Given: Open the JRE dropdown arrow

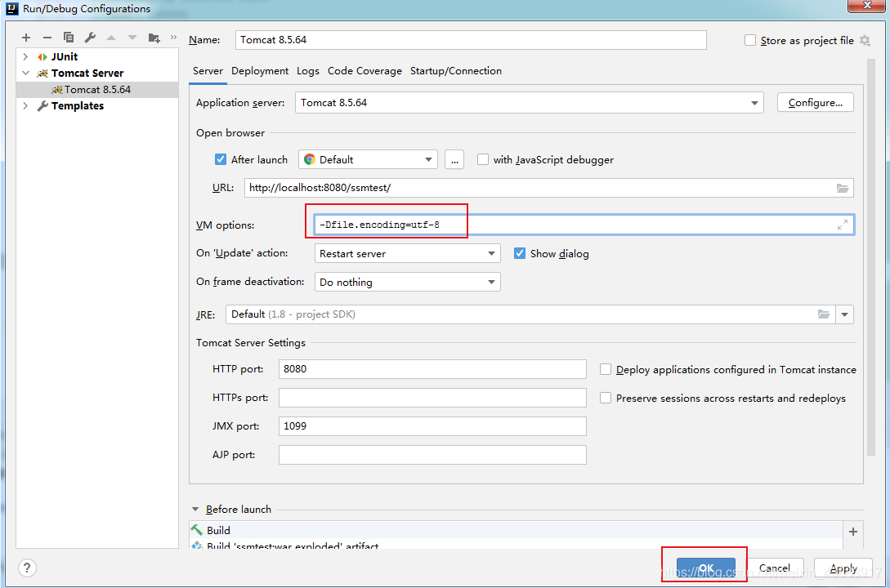Looking at the screenshot, I should pos(844,314).
